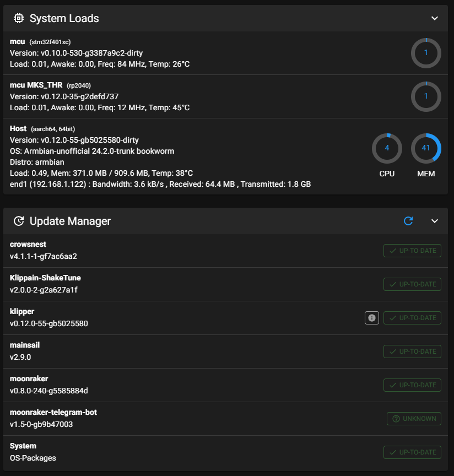This screenshot has width=454, height=476.
Task: Click the stm32f401xc mcu load gauge
Action: click(426, 53)
